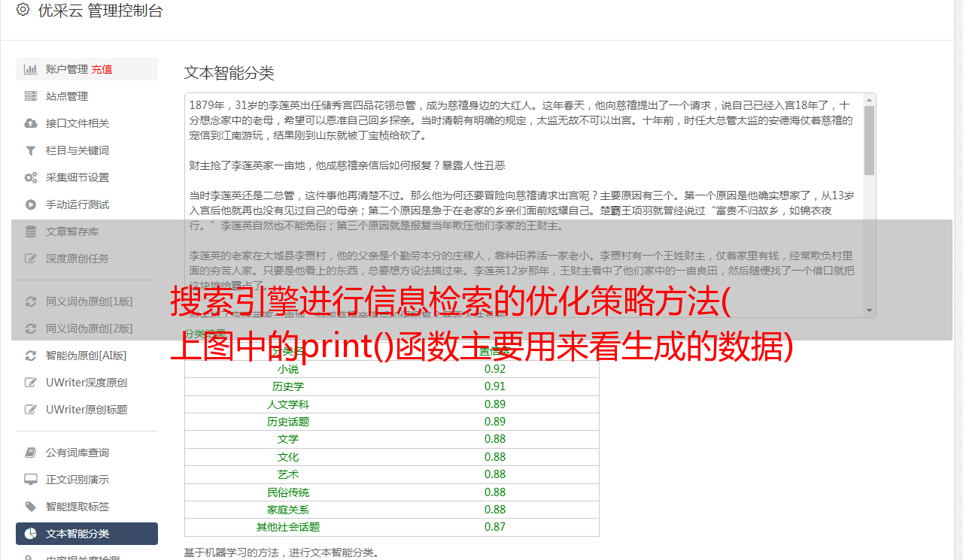Click the filter icon for 栏目与关键词
963x560 pixels.
[31, 150]
